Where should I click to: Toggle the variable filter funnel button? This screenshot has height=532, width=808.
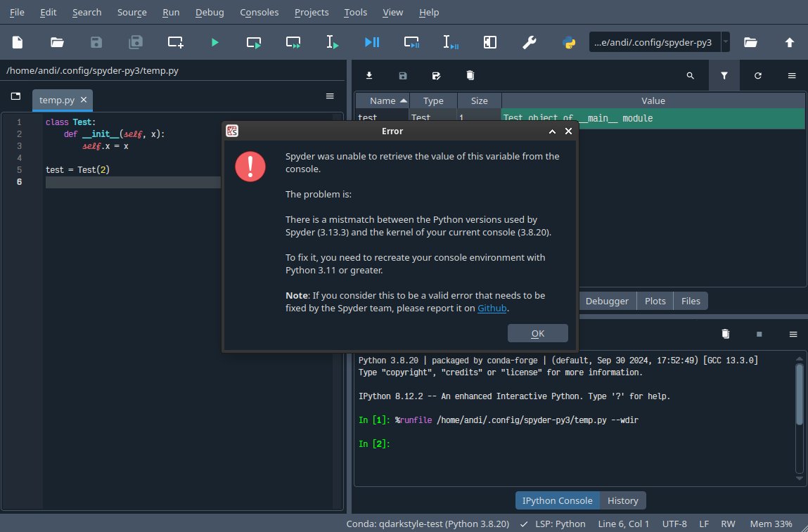coord(724,76)
